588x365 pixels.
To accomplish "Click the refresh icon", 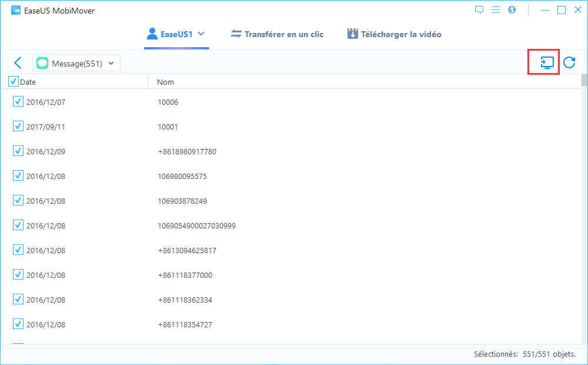I will click(x=569, y=62).
